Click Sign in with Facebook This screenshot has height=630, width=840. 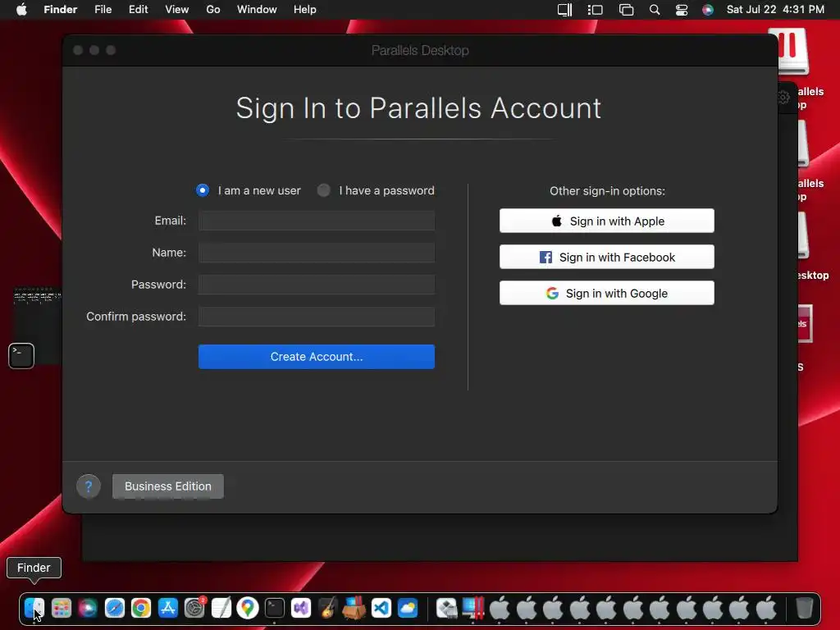(x=607, y=257)
